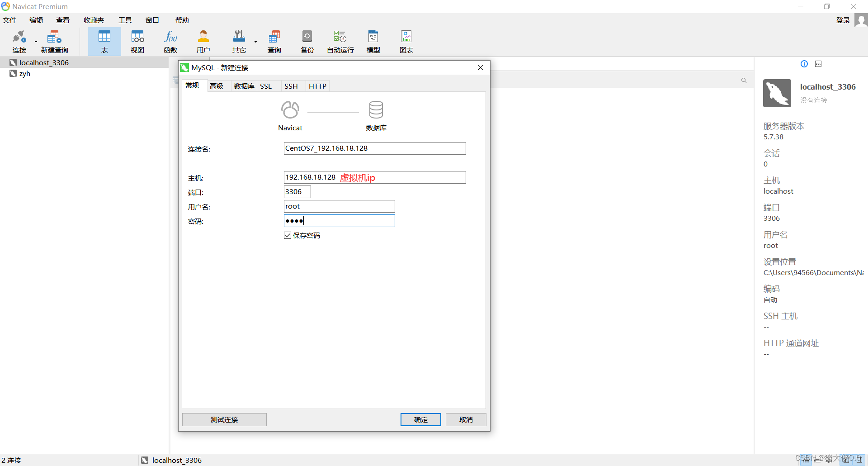Open the Others (其它) toolbar icon
Screen dimensions: 868x466
[239, 42]
